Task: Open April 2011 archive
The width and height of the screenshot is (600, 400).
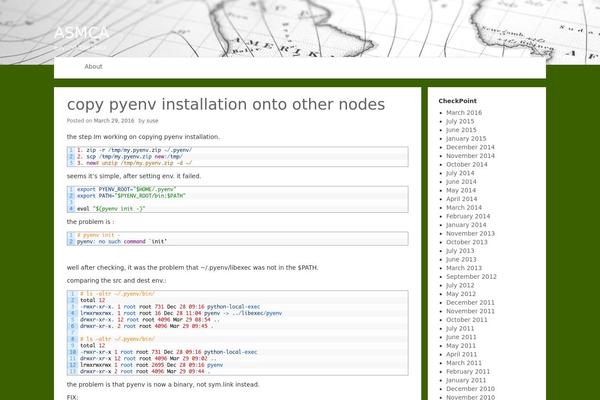Action: 461,354
